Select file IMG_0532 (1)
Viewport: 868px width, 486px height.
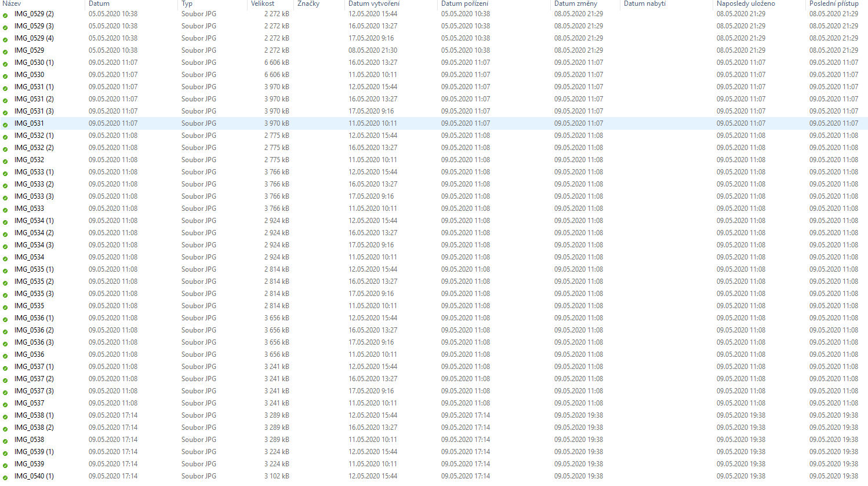(34, 136)
